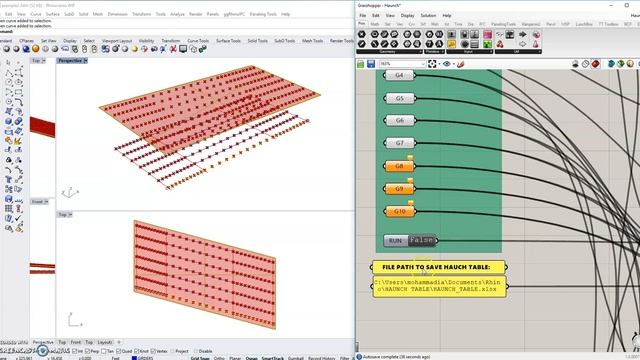Toggle the Int osnap checkbox
Screen dimensions: 640x360
(x=74, y=351)
